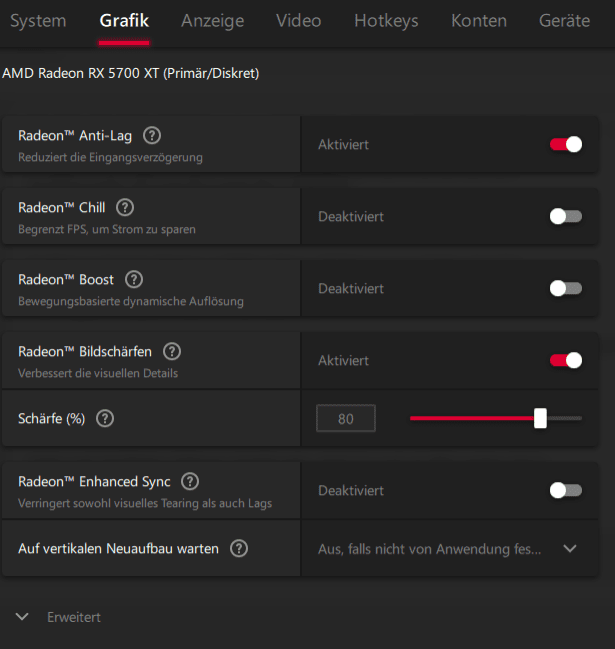Click the 'Schärfe (%)' label
This screenshot has height=649, width=615.
[52, 419]
